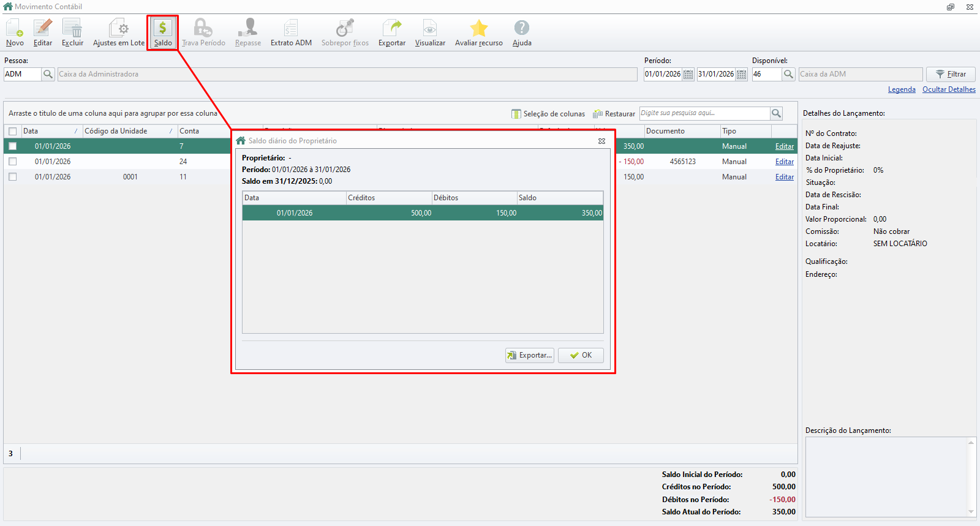Check the row with Conta 24
The width and height of the screenshot is (980, 526).
[13, 162]
